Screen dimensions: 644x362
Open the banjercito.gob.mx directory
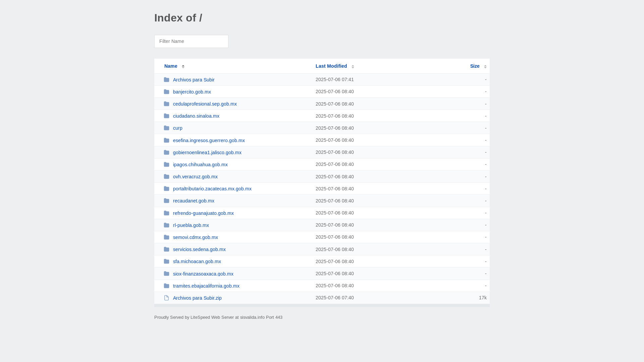point(192,92)
